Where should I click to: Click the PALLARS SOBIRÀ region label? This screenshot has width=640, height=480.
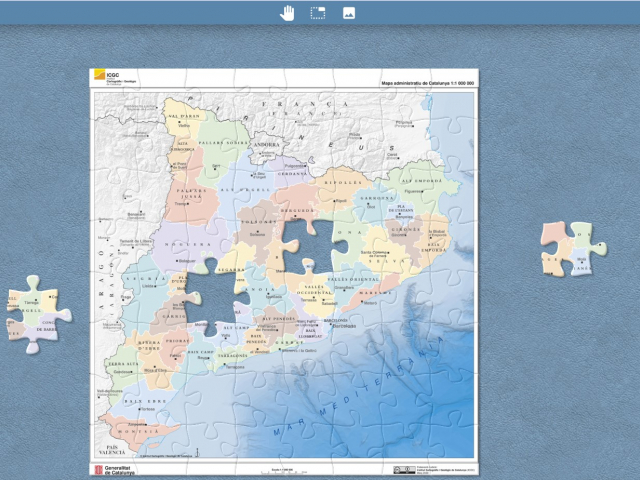pos(223,143)
